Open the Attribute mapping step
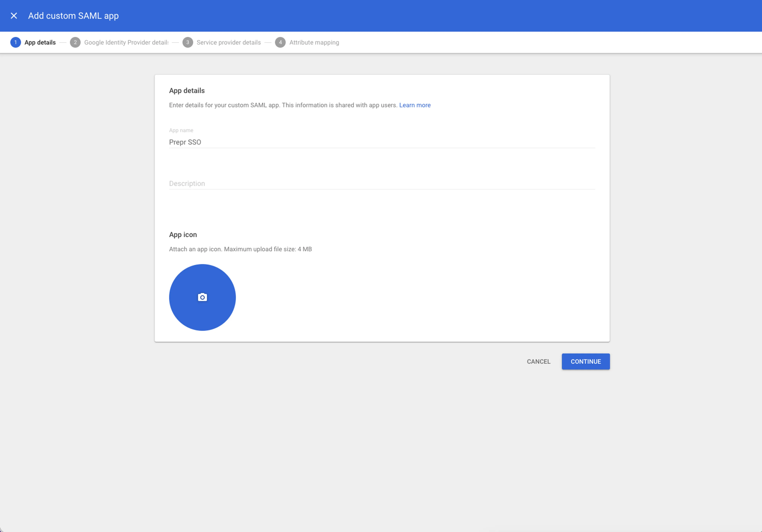 314,42
